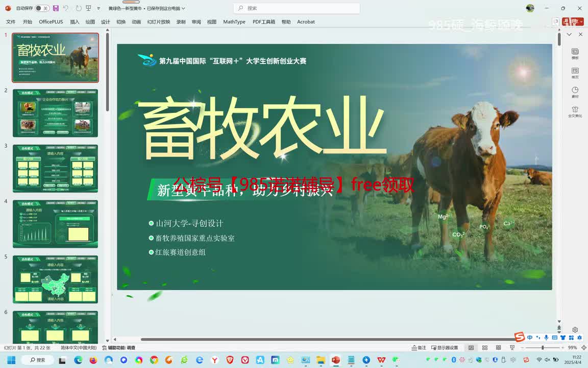This screenshot has height=368, width=588.
Task: Switch to Reading view icon
Action: coord(498,348)
